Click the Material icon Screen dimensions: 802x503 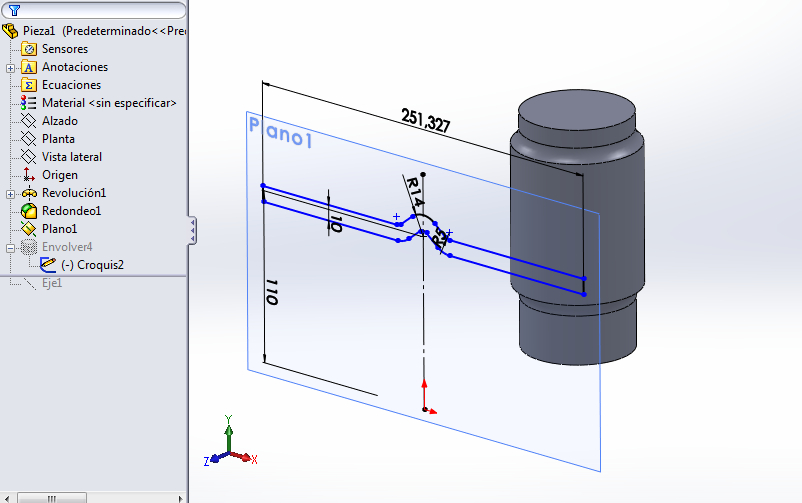[28, 103]
